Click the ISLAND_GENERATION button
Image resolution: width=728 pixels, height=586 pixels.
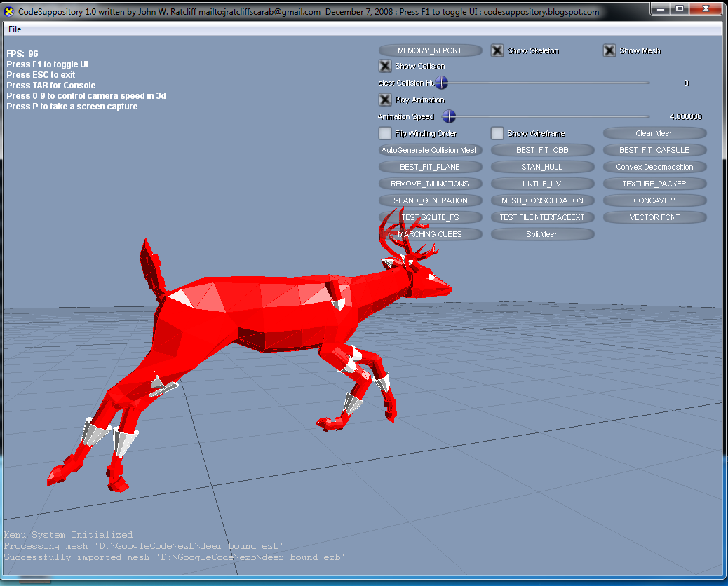pos(430,200)
